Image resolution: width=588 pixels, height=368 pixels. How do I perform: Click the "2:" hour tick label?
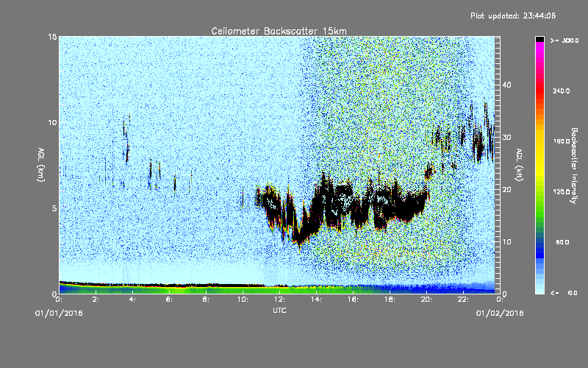pyautogui.click(x=96, y=300)
